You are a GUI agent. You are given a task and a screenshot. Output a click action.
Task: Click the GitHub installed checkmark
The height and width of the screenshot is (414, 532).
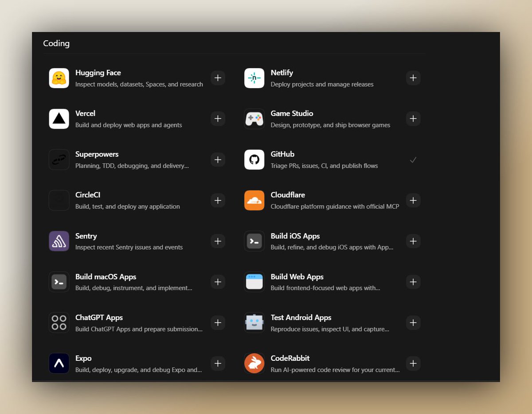click(413, 160)
